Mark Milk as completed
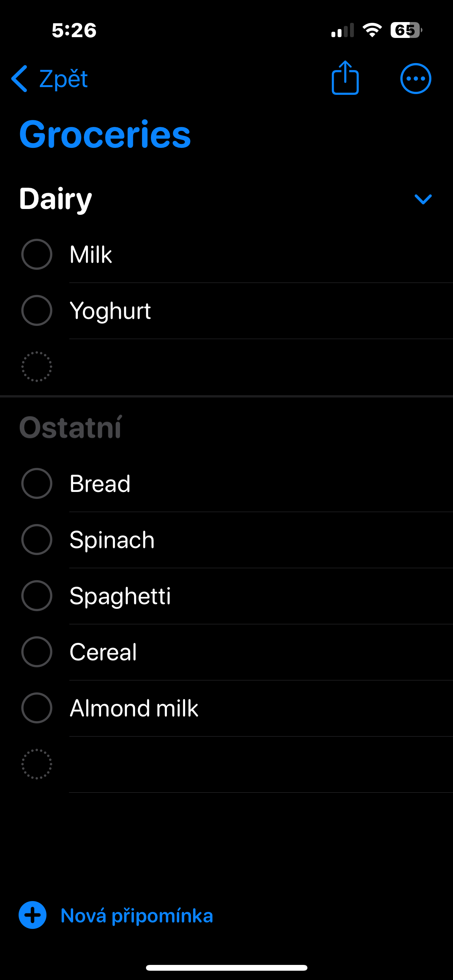 pos(37,254)
